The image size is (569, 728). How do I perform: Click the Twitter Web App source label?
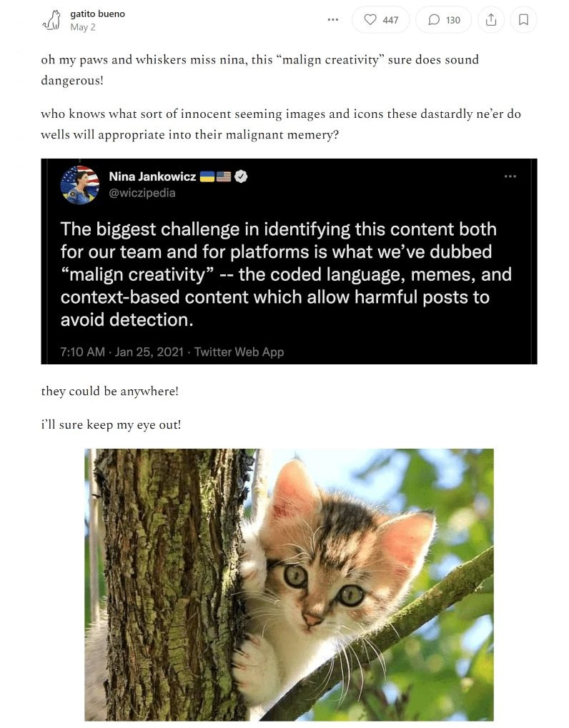pos(239,352)
